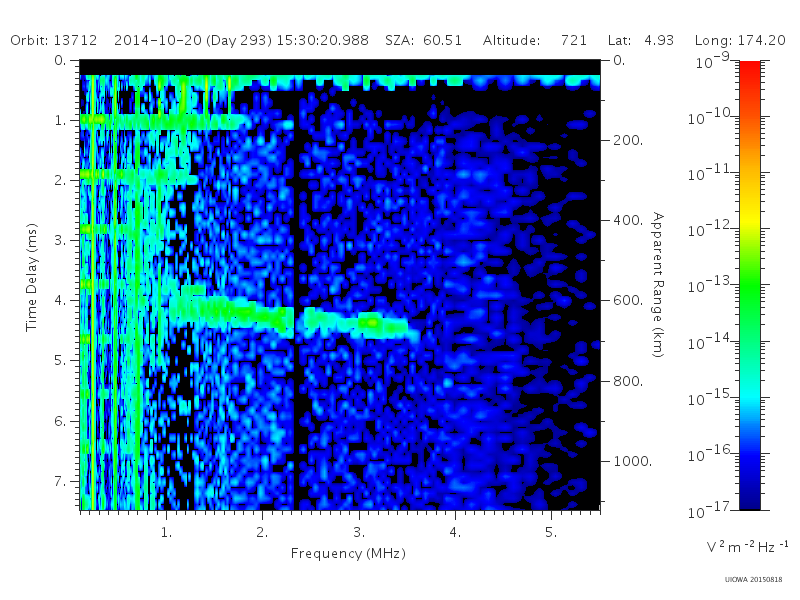Viewport: 800px width, 600px height.
Task: Click the '400.' apparent range tick label
Action: (628, 220)
